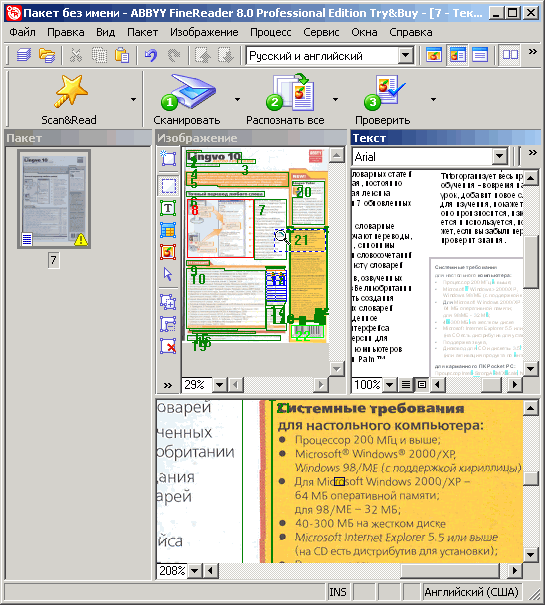
Task: Expand the Распознать все dropdown arrow
Action: pyautogui.click(x=335, y=100)
